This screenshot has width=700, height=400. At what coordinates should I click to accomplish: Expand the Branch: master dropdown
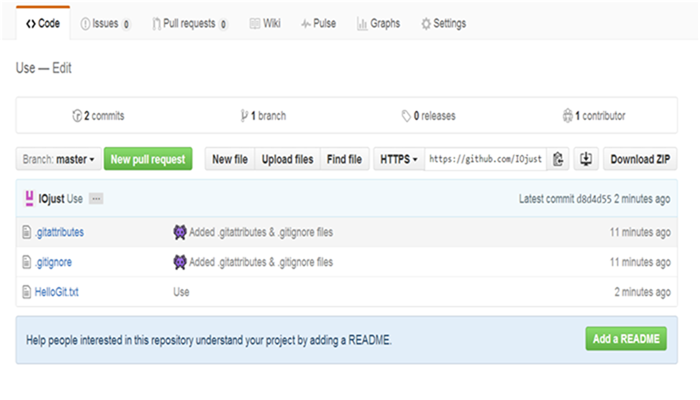(x=58, y=159)
